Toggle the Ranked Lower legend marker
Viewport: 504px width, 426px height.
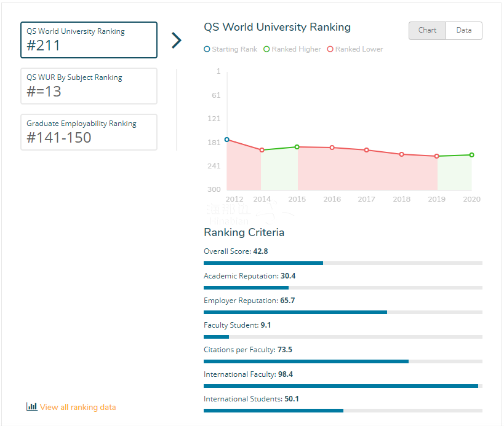click(330, 49)
